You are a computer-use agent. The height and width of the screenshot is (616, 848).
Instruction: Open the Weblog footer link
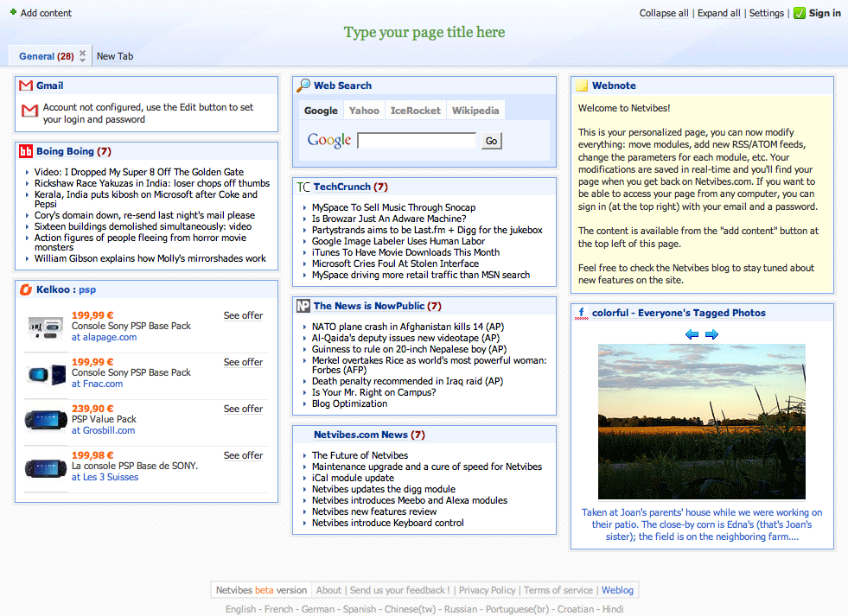coord(617,590)
